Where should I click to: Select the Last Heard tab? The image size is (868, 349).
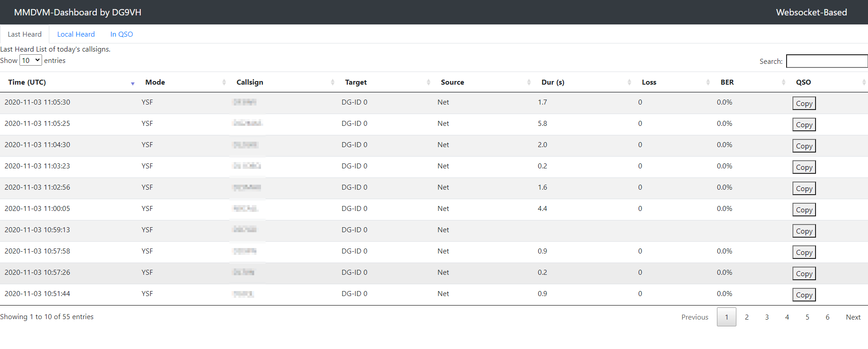pos(24,34)
